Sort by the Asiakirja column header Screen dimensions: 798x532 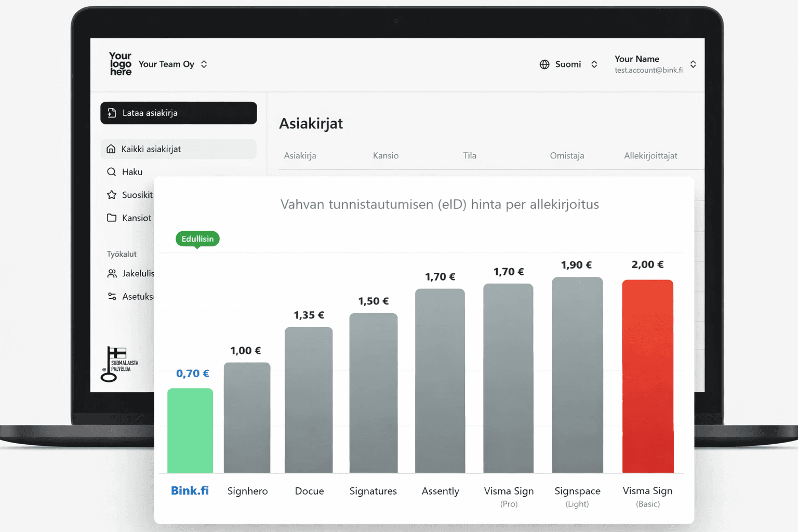pyautogui.click(x=300, y=155)
